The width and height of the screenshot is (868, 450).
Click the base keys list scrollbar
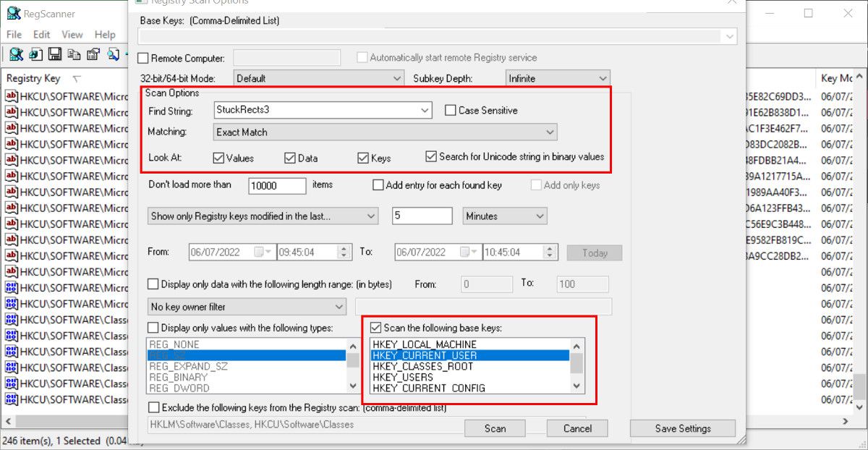(576, 366)
